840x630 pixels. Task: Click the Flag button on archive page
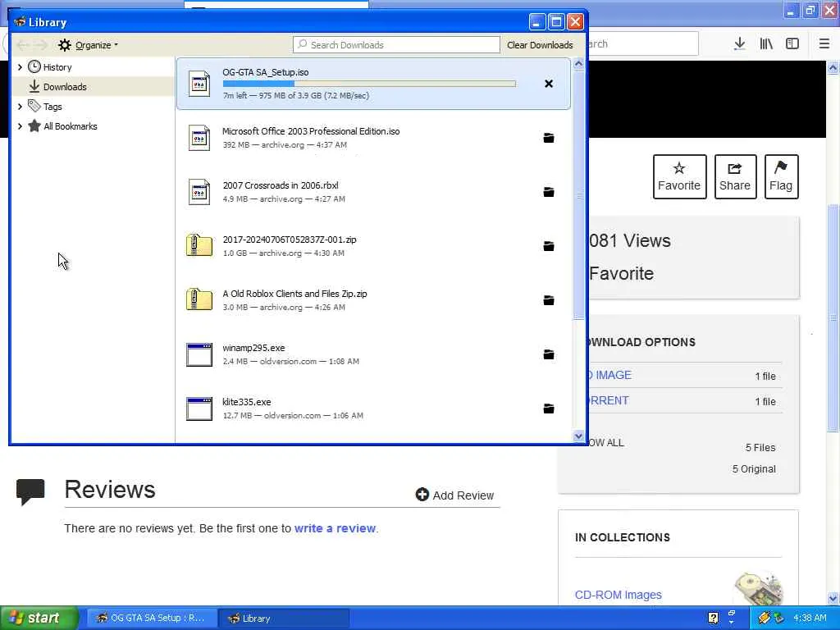pos(781,176)
